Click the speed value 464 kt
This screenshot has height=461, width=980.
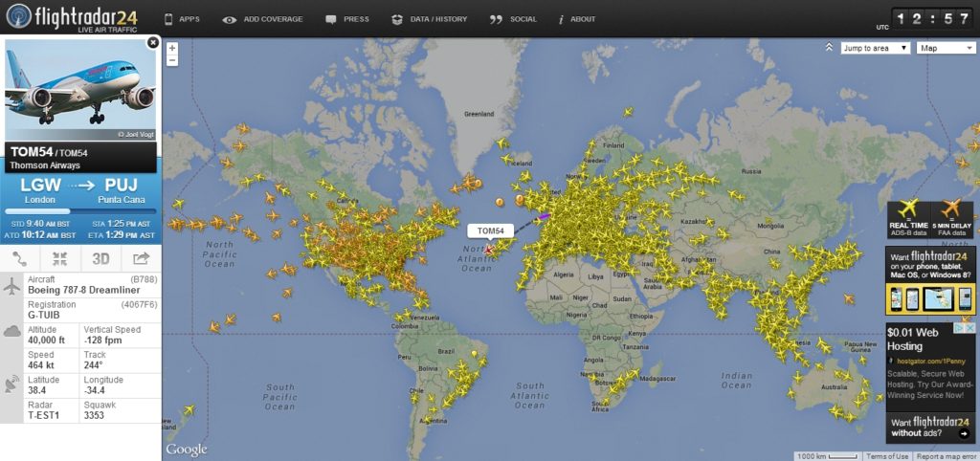(41, 365)
